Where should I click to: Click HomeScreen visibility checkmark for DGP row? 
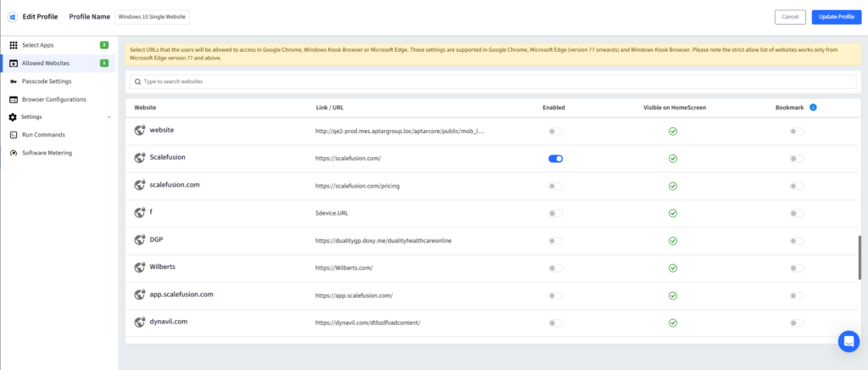click(672, 241)
